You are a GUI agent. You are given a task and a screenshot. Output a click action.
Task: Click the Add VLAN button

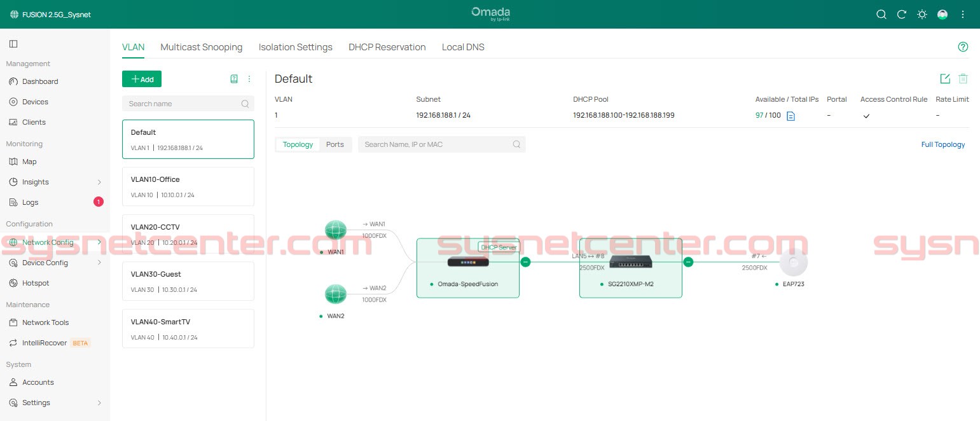pyautogui.click(x=142, y=79)
